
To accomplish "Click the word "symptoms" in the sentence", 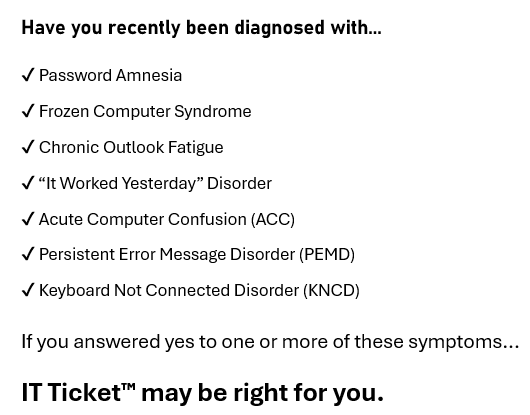I will point(464,342).
